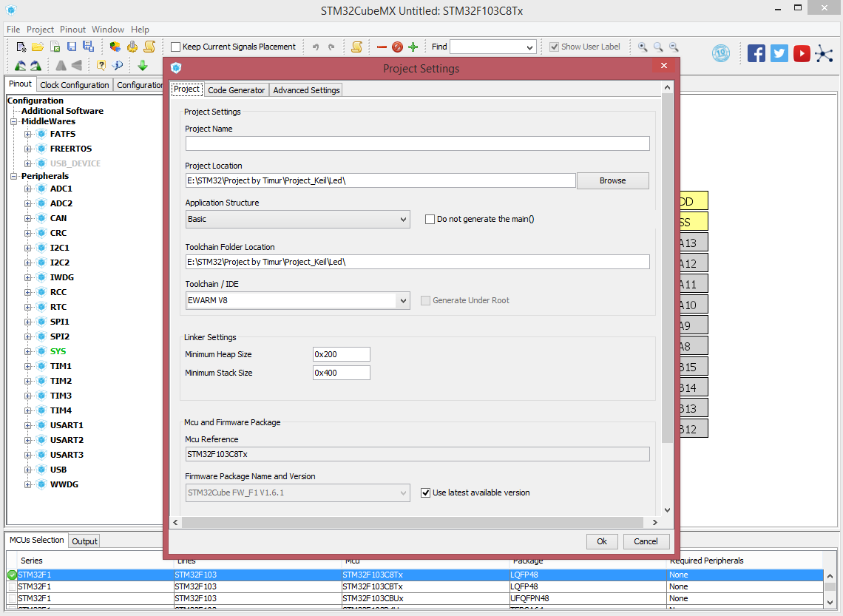The height and width of the screenshot is (616, 843).
Task: Open the Twitter link icon
Action: 779,53
